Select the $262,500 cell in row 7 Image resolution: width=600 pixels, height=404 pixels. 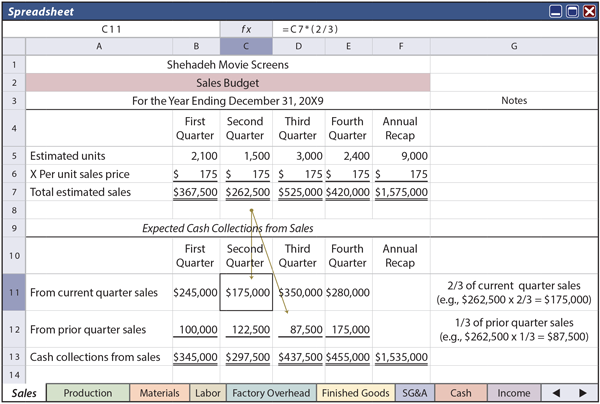point(246,192)
